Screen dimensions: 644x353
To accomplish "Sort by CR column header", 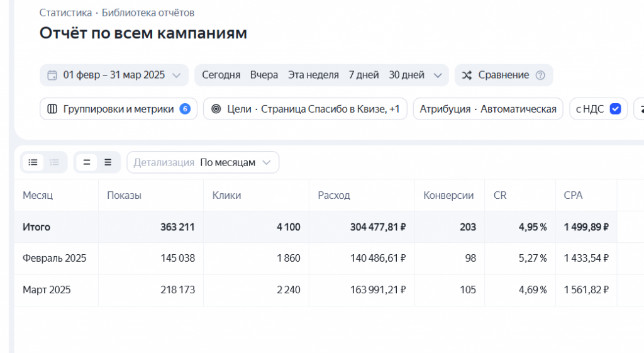I will [500, 195].
